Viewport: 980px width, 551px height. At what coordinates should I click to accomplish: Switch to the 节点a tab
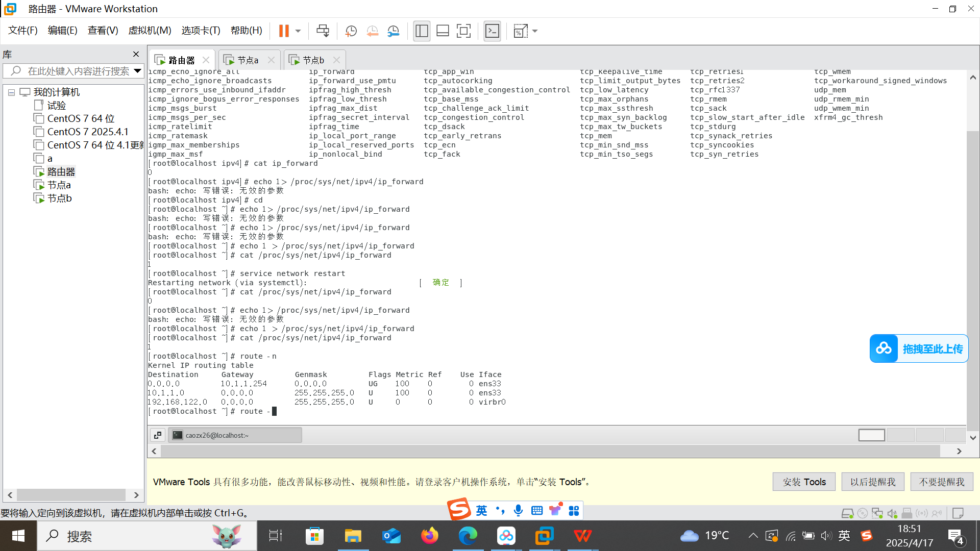click(248, 60)
